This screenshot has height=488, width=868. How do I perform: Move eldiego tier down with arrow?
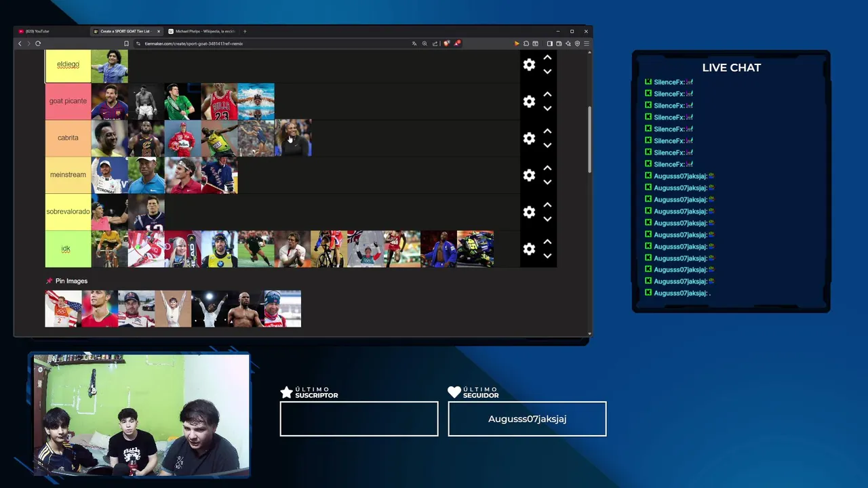(x=547, y=71)
